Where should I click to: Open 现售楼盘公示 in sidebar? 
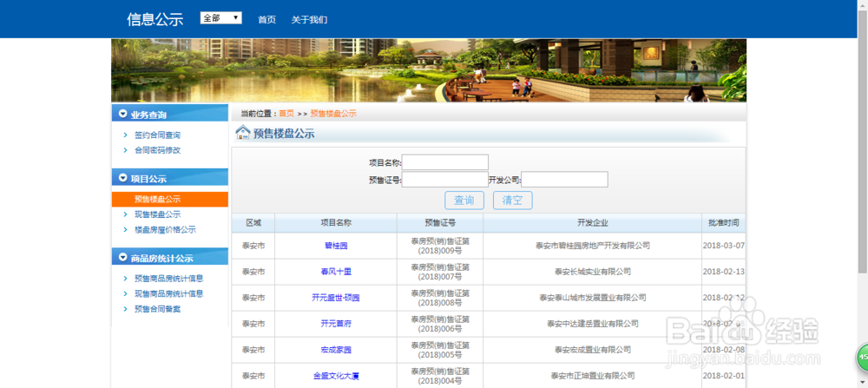tap(158, 214)
